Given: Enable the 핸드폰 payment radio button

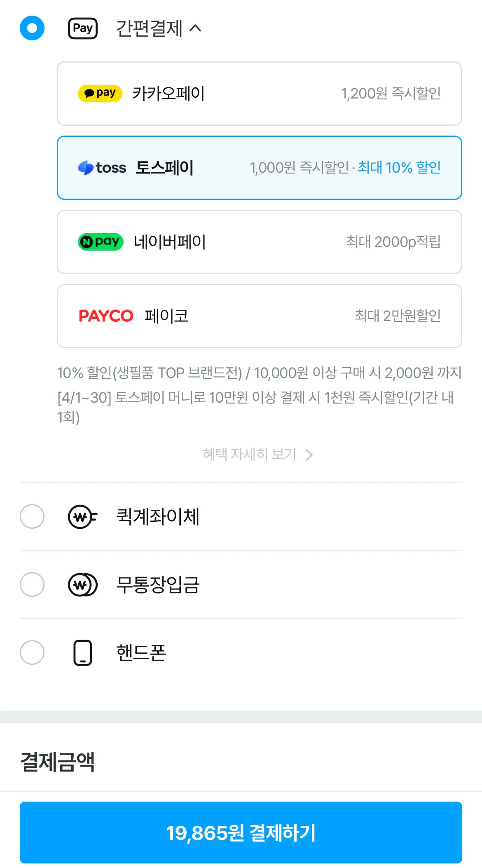Looking at the screenshot, I should [32, 652].
